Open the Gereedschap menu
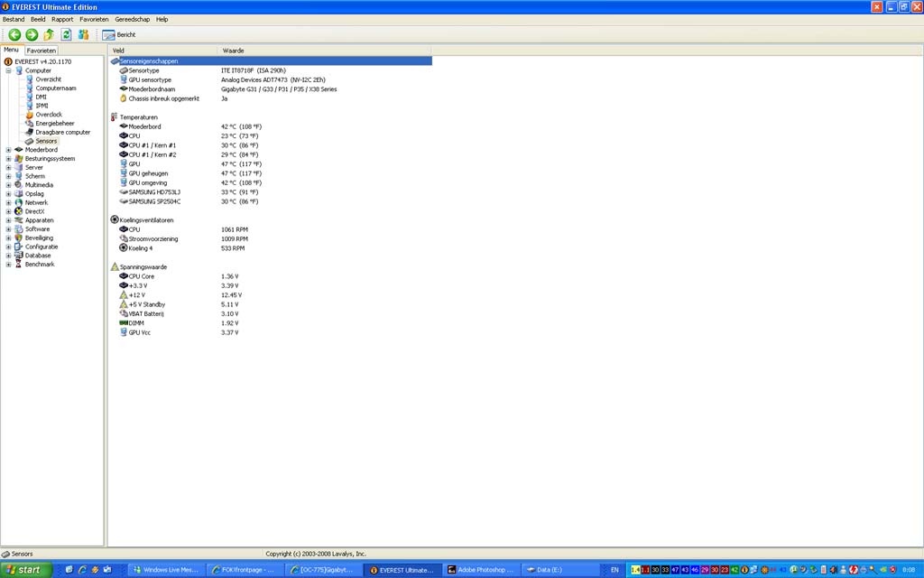This screenshot has width=924, height=578. click(133, 20)
